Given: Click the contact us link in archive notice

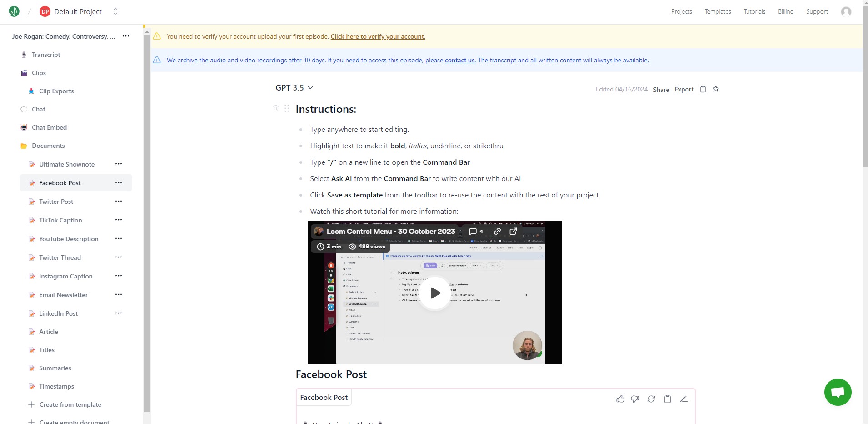Looking at the screenshot, I should coord(460,60).
